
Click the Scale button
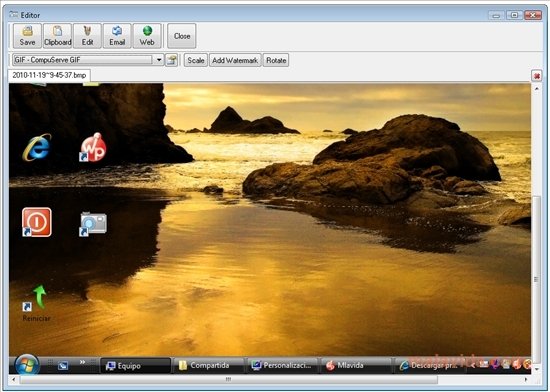[196, 60]
